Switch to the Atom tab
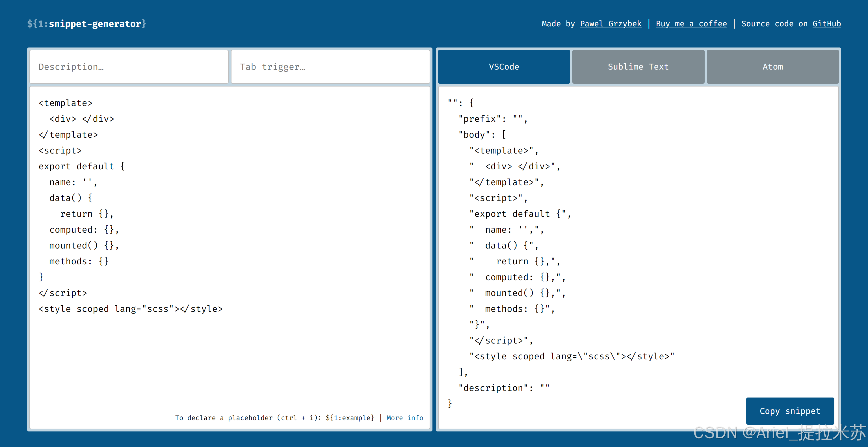Screen dimensions: 868x447 tap(772, 67)
